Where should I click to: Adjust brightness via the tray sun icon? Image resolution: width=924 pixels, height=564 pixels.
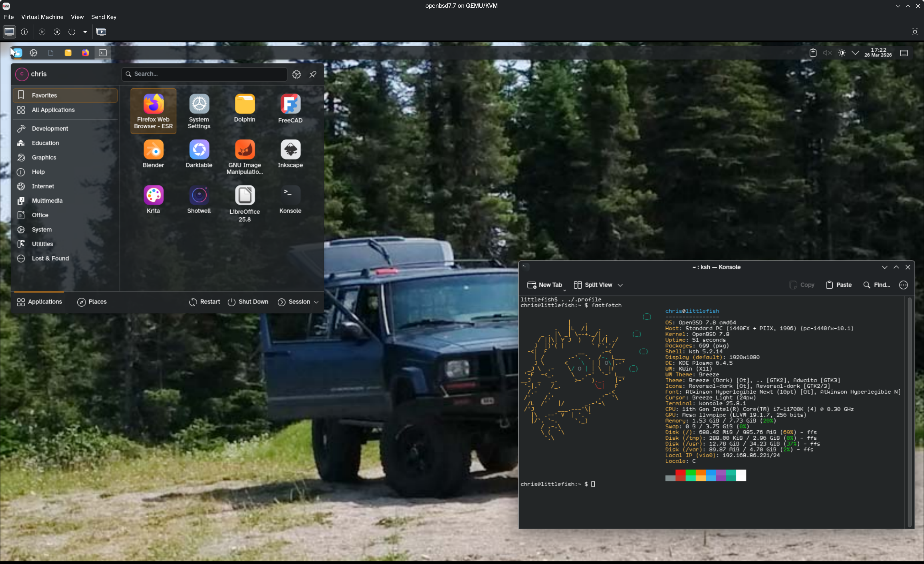pos(842,53)
